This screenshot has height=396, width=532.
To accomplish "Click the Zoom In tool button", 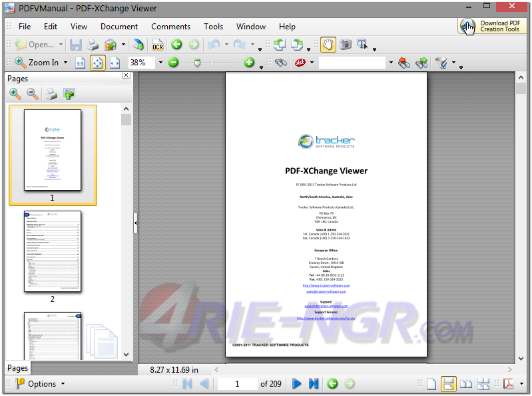I will point(37,63).
